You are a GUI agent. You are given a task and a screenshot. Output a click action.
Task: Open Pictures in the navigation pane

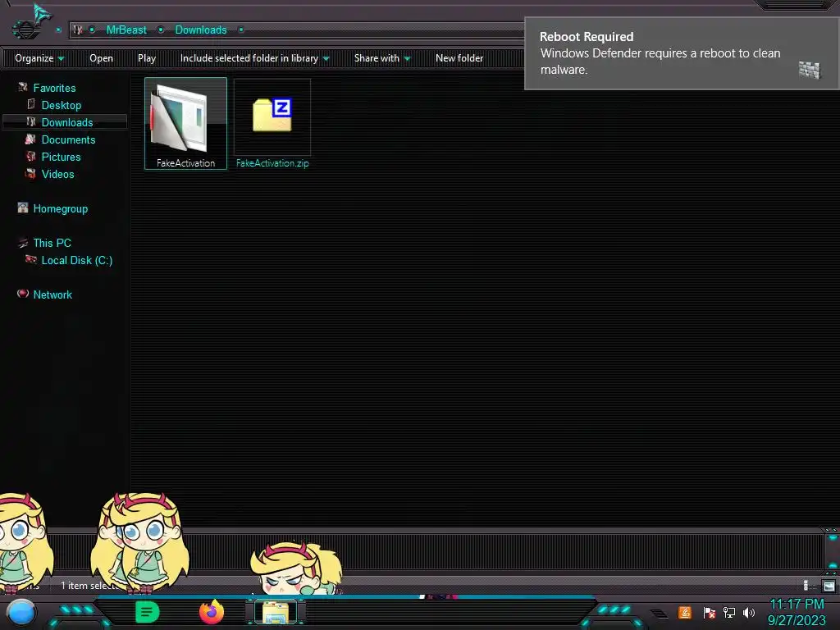[x=61, y=157]
